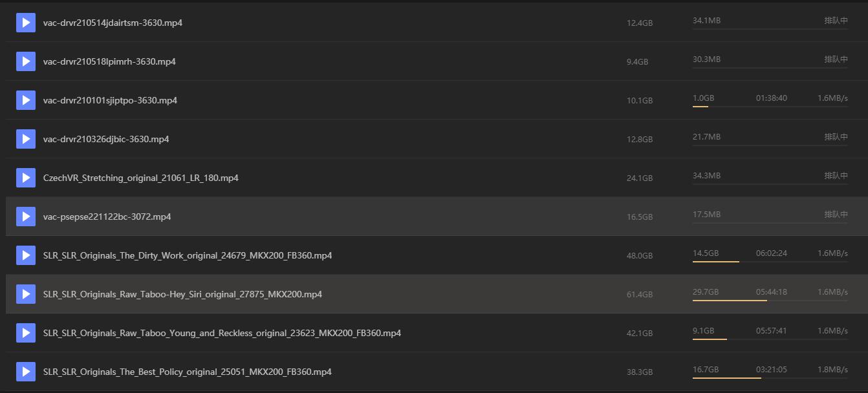Click the 1.6MB/s speed of vac-drvr210101sjiptpo
Screen dimensions: 868x393
click(832, 98)
